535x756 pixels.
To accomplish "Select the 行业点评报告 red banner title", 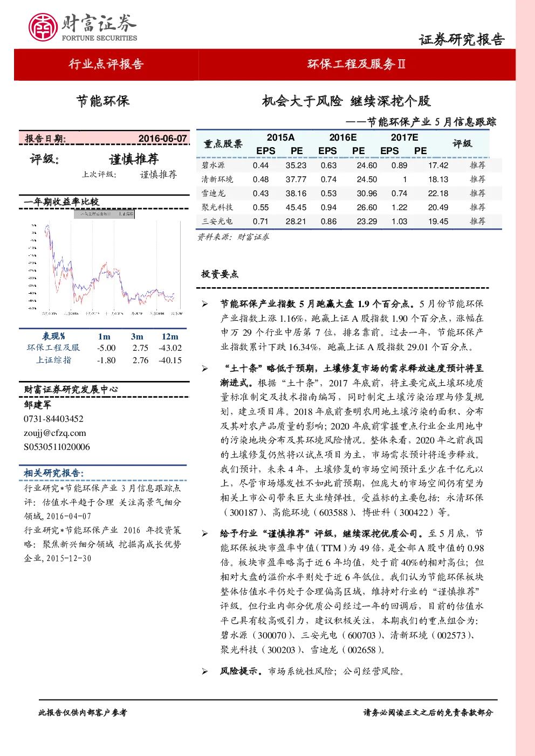I will [x=106, y=64].
